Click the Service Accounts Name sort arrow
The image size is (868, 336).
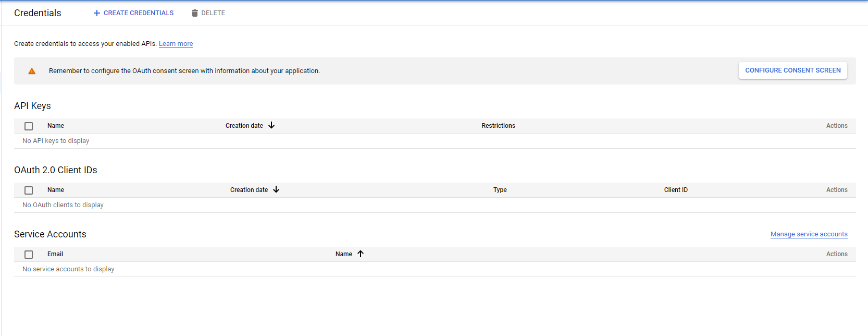coord(361,254)
